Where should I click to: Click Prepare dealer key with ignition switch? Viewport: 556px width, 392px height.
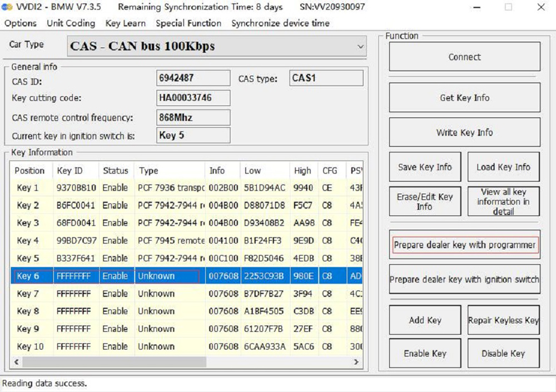[x=464, y=279]
